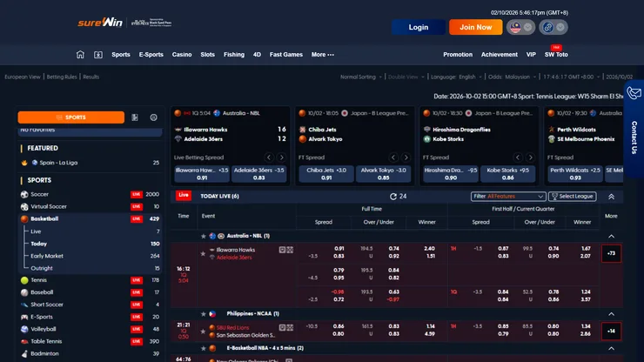The height and width of the screenshot is (362, 644).
Task: Open +73 more markets for Illawarra Hawks
Action: click(x=611, y=253)
